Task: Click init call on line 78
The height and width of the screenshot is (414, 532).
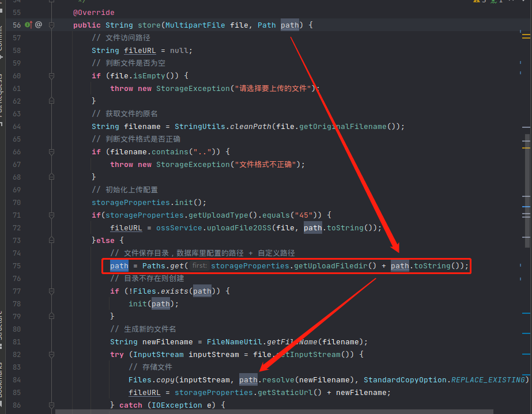Action: click(137, 304)
